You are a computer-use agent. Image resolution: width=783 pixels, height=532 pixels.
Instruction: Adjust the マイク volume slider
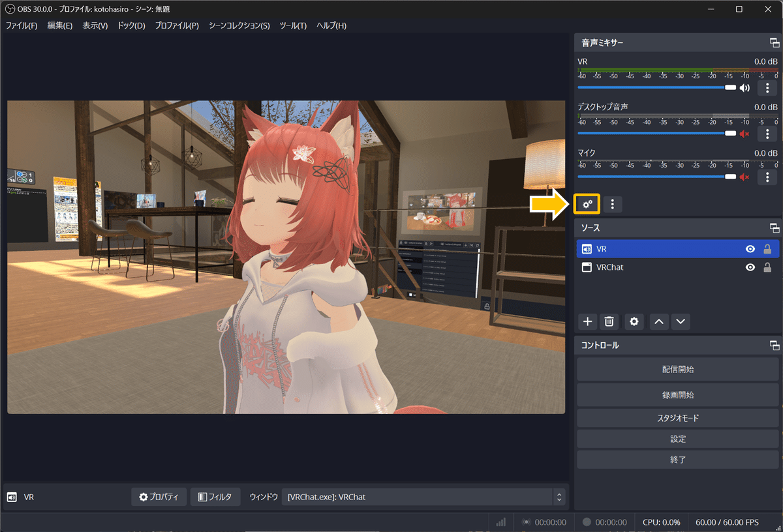pyautogui.click(x=656, y=177)
